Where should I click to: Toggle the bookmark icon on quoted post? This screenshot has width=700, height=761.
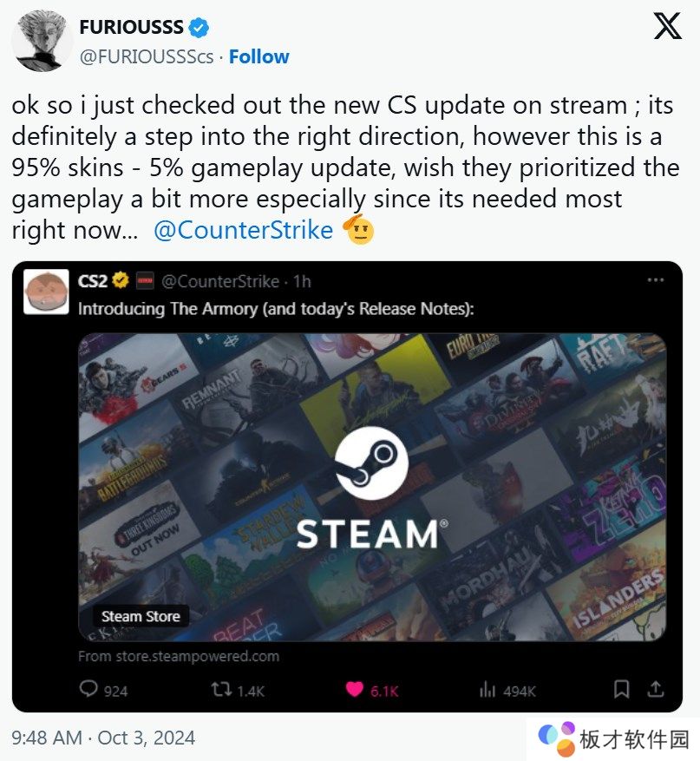pos(621,689)
